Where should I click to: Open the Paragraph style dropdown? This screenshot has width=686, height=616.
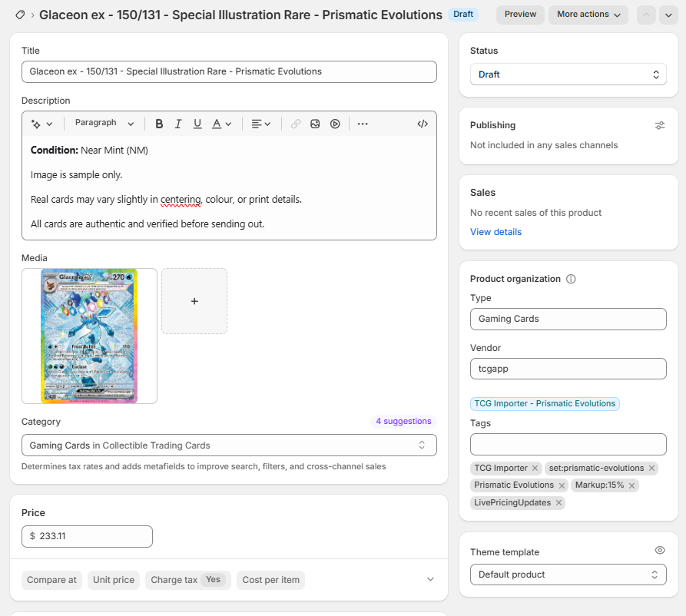[x=104, y=124]
